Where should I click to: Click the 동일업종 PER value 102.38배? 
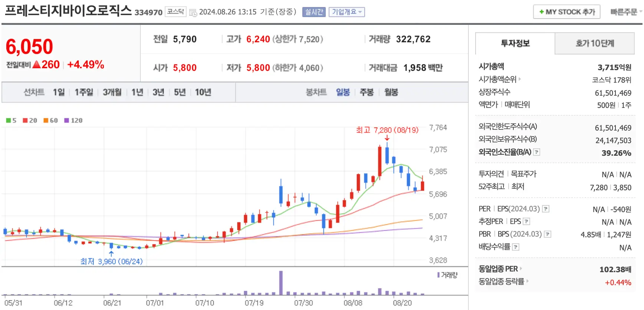click(x=615, y=269)
